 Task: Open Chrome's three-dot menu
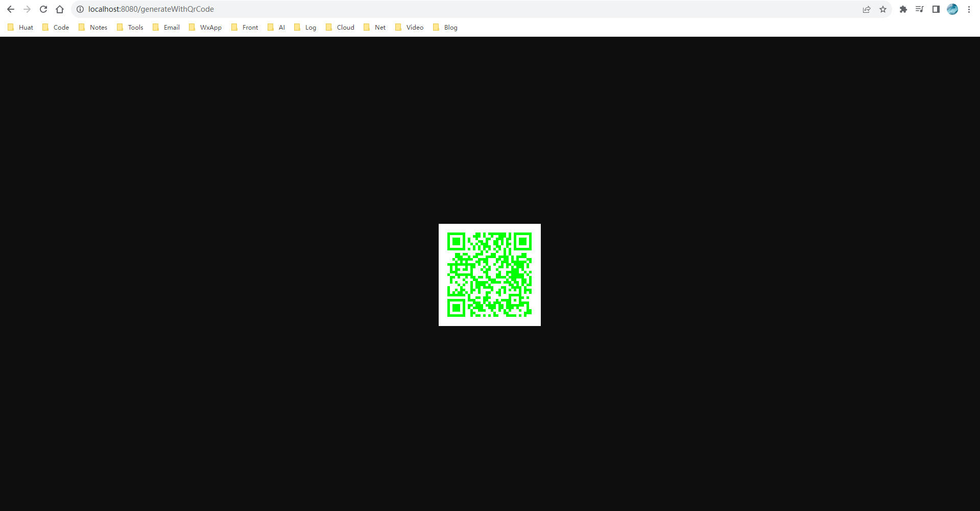(x=970, y=9)
